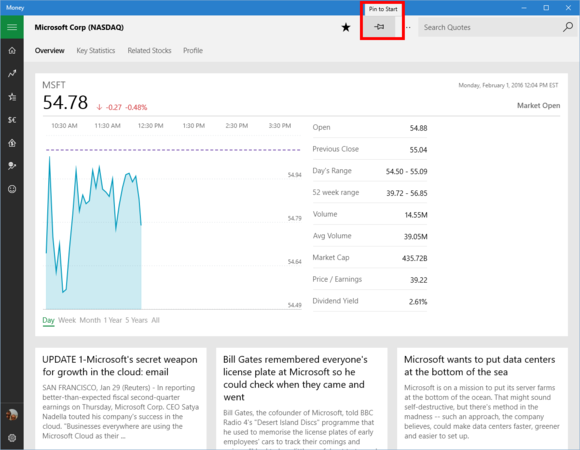Select the Month chart range
The image size is (580, 450).
(90, 320)
